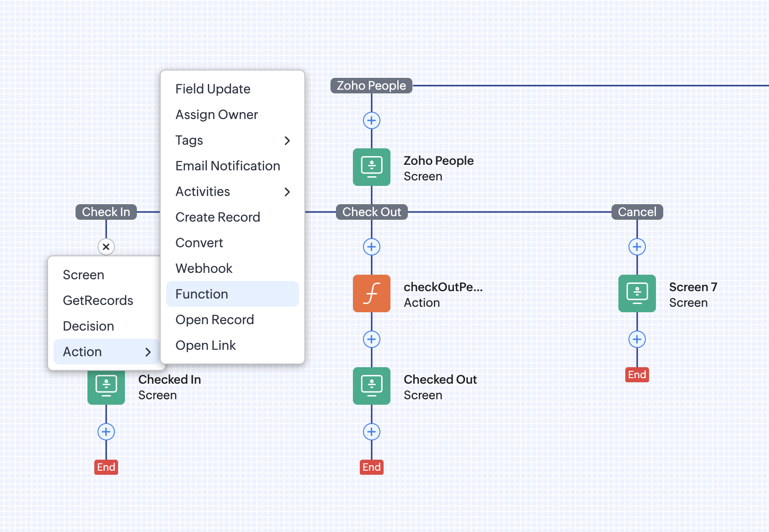Click the 'Checked In' node title text
This screenshot has width=769, height=532.
tap(169, 380)
